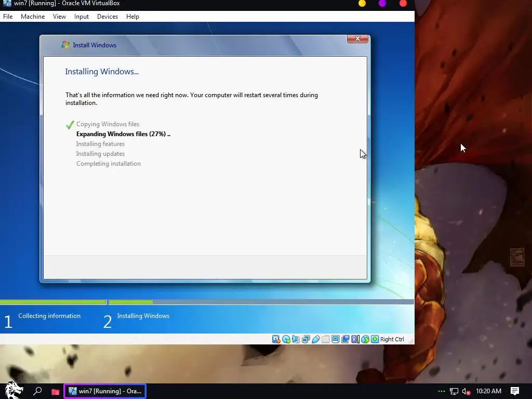Click the red circle button in VirtualBox title bar
This screenshot has width=532, height=399.
(x=403, y=4)
